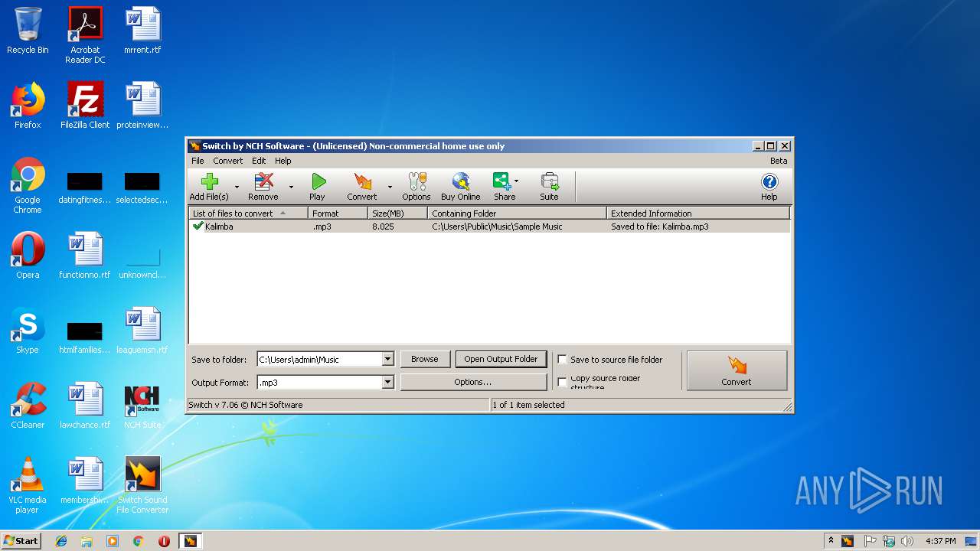Click the Kalimba folder path cell
Screen dimensions: 980x551
(x=497, y=227)
